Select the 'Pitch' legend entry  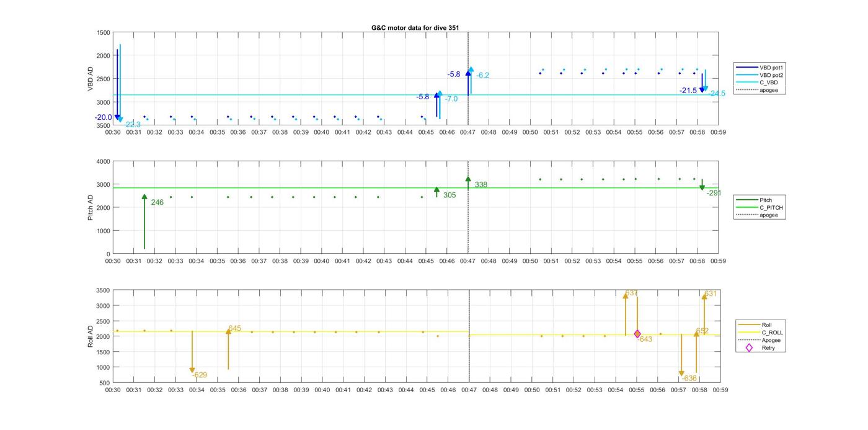point(755,200)
